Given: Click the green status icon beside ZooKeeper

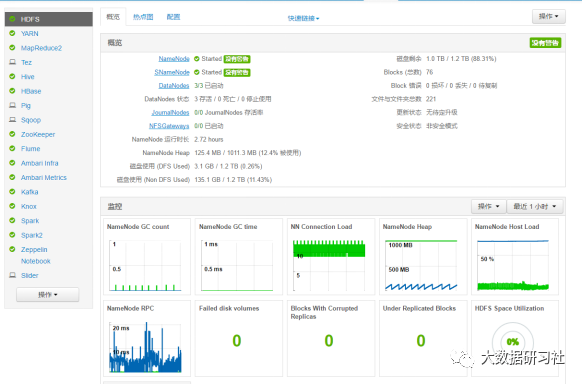Looking at the screenshot, I should point(12,134).
